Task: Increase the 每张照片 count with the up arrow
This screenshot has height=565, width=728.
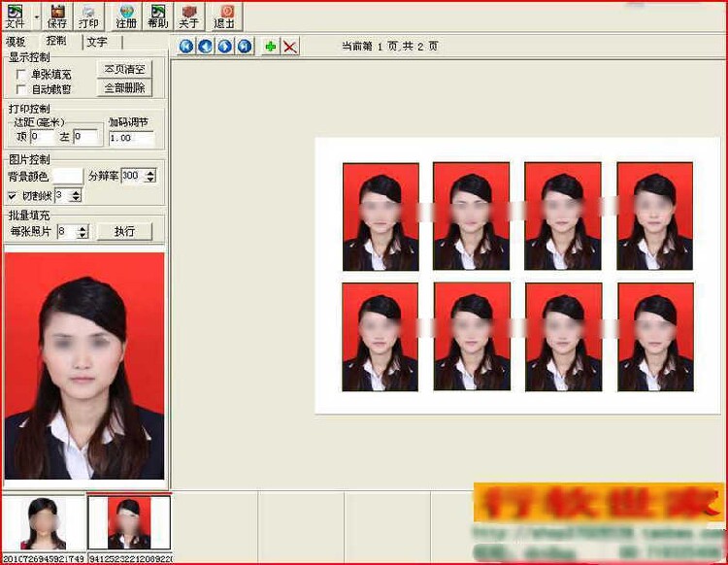Action: click(x=83, y=228)
